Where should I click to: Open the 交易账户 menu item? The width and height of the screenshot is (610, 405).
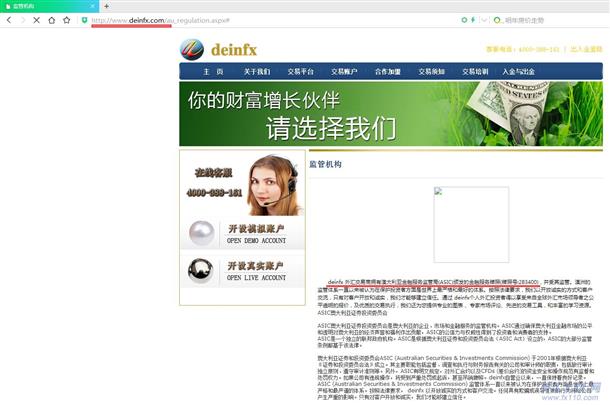pos(344,72)
